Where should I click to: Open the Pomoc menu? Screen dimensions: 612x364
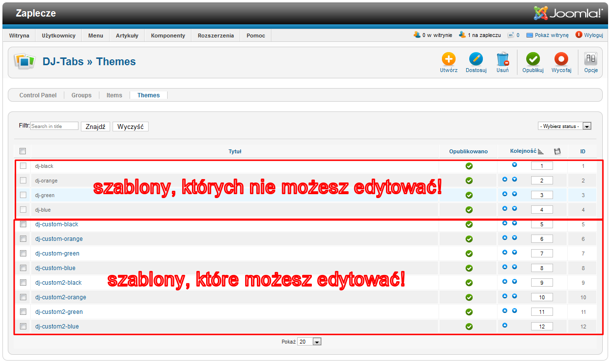point(256,36)
